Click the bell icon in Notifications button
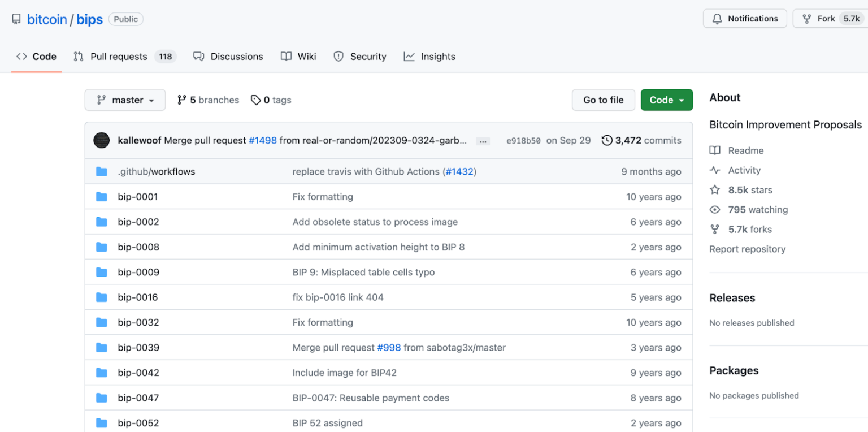868x432 pixels. (717, 19)
